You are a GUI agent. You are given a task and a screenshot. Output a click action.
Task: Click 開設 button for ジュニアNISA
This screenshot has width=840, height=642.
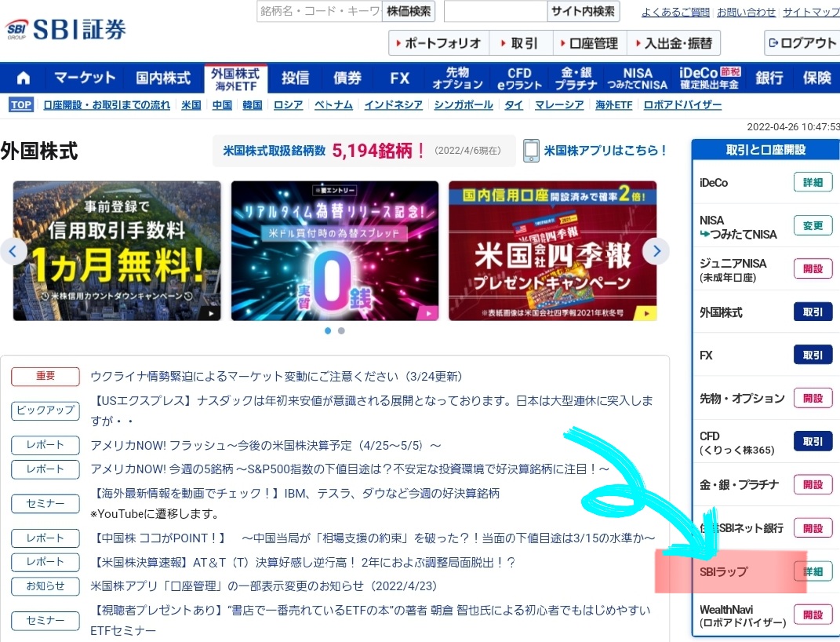coord(813,269)
